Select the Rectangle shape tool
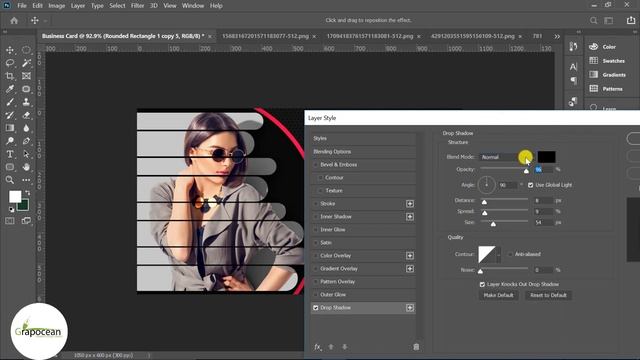This screenshot has width=640, height=360. 10,167
